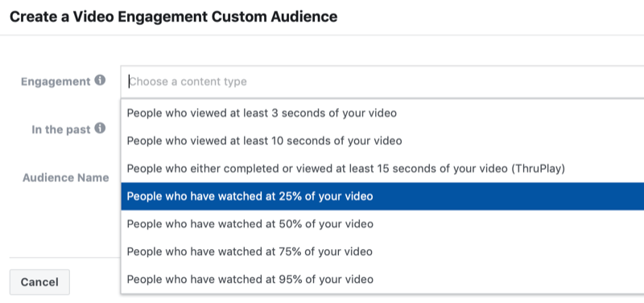644x303 pixels.
Task: Click the Cancel button
Action: 39,282
